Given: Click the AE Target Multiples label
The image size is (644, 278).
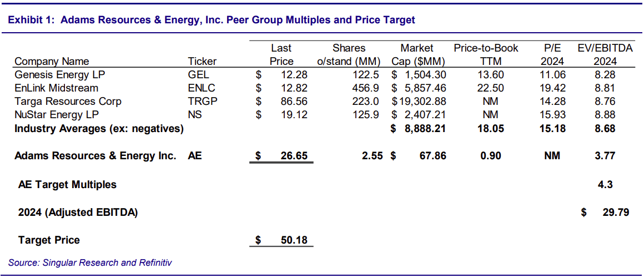Looking at the screenshot, I should tap(67, 184).
